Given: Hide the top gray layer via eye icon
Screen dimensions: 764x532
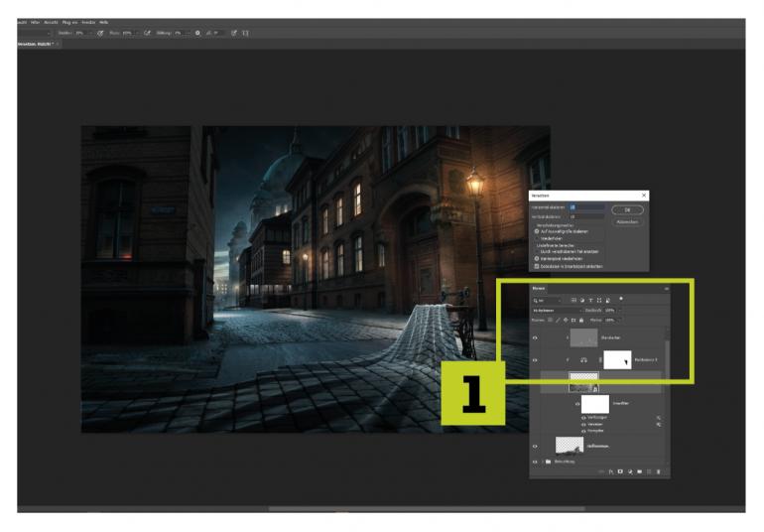Looking at the screenshot, I should pyautogui.click(x=535, y=337).
